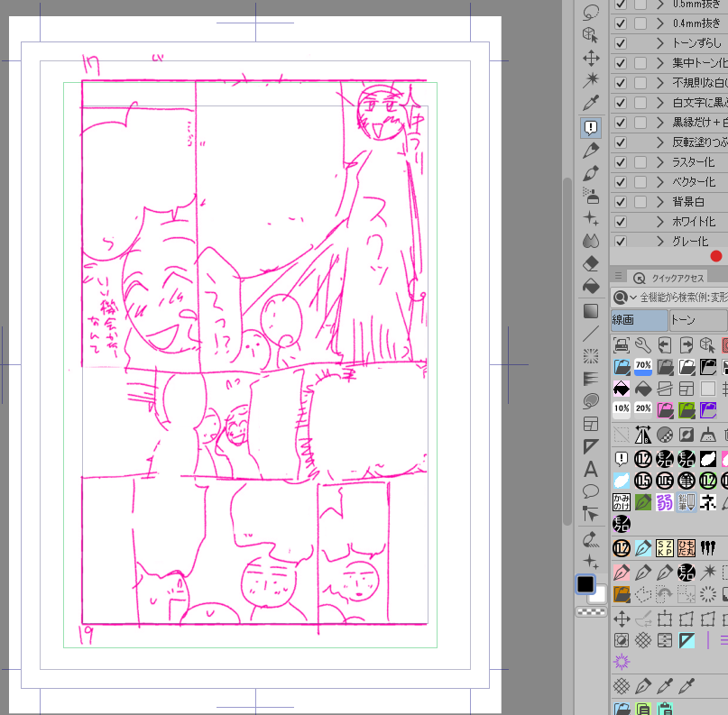Click the 10% tone quick access button
The width and height of the screenshot is (728, 715).
622,409
